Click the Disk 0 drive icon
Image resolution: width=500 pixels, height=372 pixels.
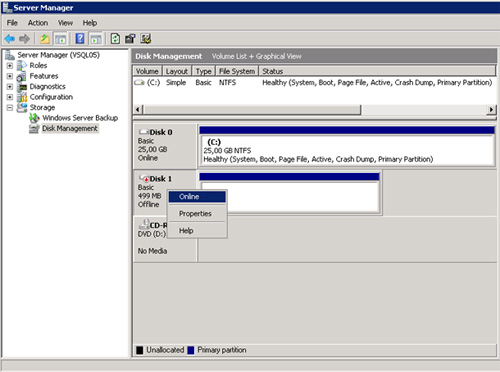pos(144,132)
